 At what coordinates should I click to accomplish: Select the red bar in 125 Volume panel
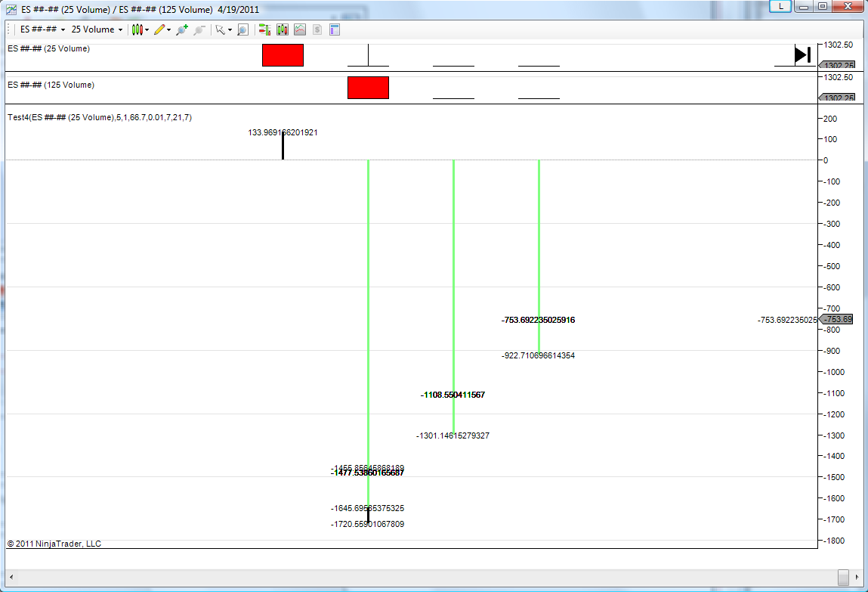(x=368, y=88)
